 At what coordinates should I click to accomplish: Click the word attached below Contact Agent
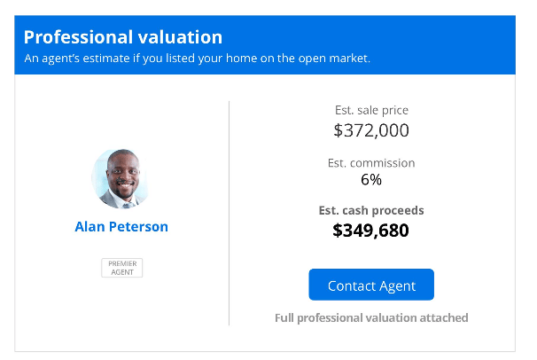pyautogui.click(x=444, y=318)
